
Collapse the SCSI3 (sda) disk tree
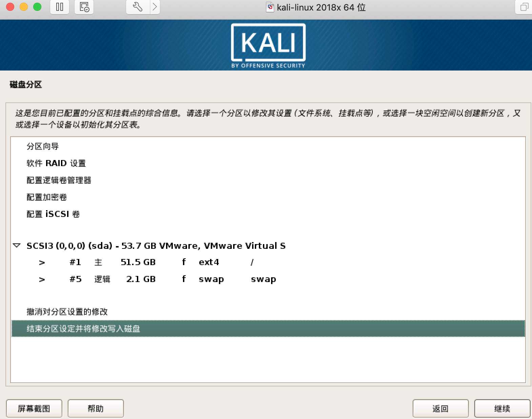click(x=17, y=245)
